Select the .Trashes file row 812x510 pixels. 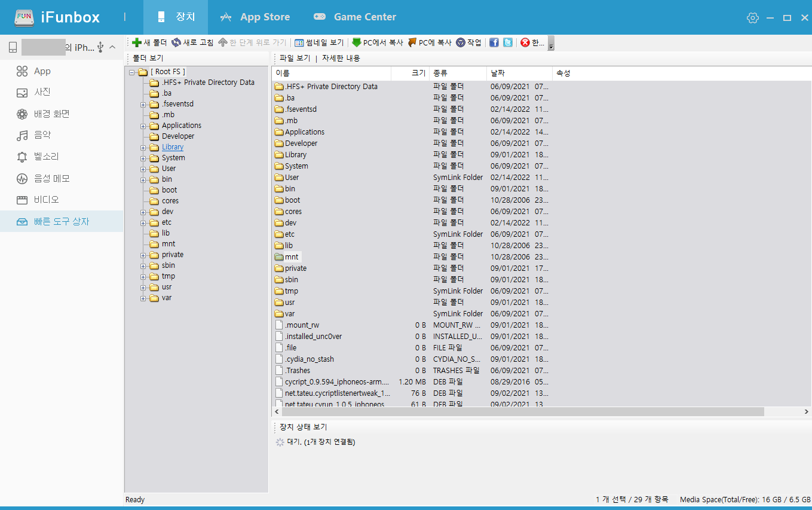pos(412,371)
